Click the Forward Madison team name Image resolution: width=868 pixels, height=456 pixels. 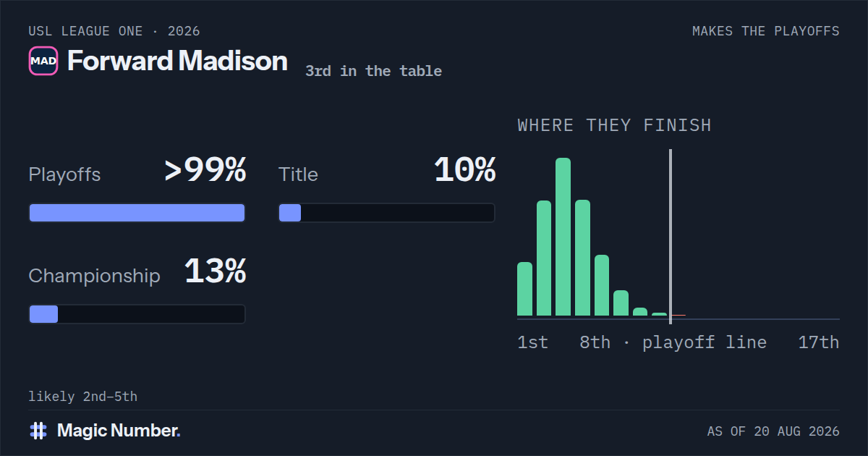click(x=177, y=61)
